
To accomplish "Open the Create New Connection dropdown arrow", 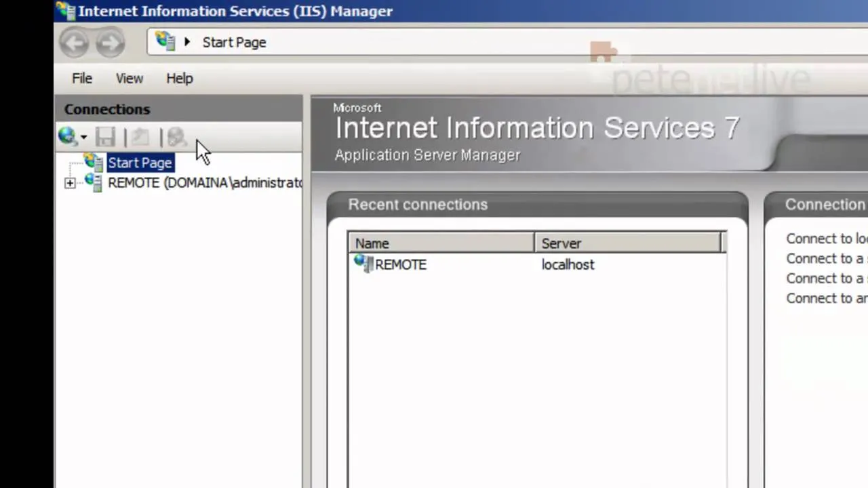I will tap(83, 138).
